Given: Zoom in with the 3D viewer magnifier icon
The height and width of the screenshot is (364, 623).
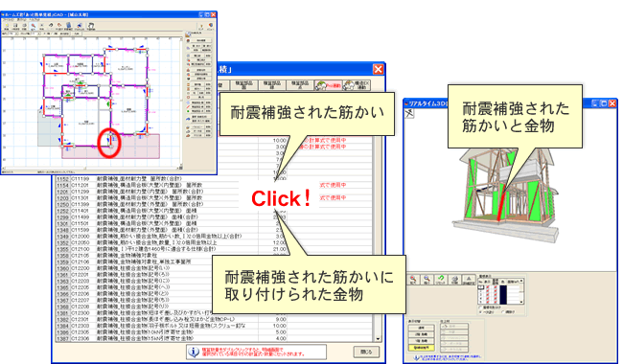Looking at the screenshot, I should pos(413,280).
